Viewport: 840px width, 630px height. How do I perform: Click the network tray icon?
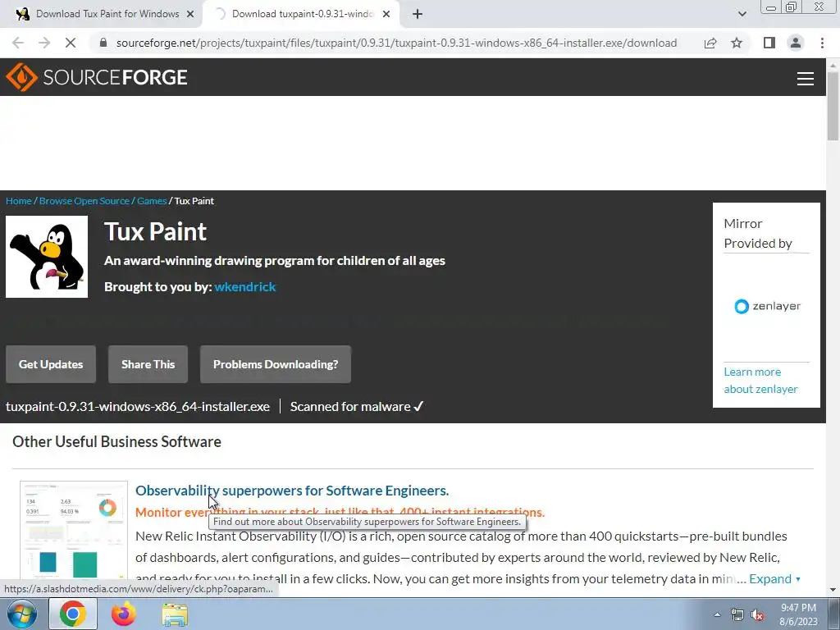(x=737, y=614)
